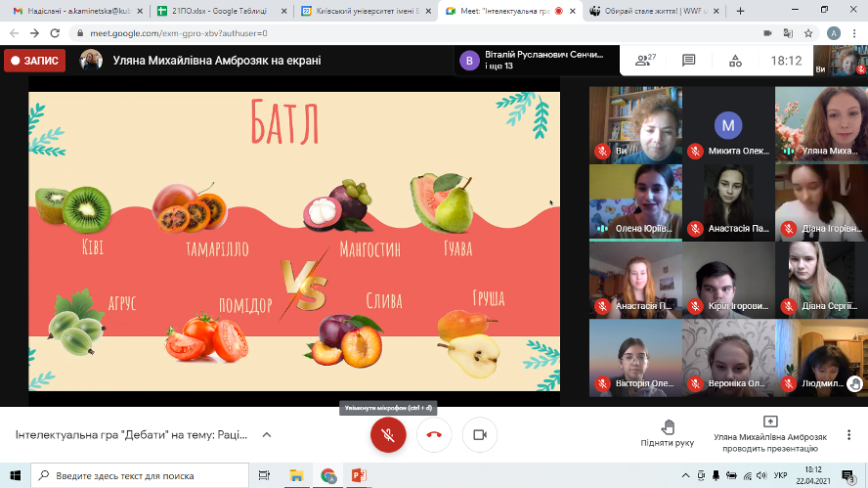Select Вероніка Ол... participant video tile
868x488 pixels.
click(x=728, y=357)
